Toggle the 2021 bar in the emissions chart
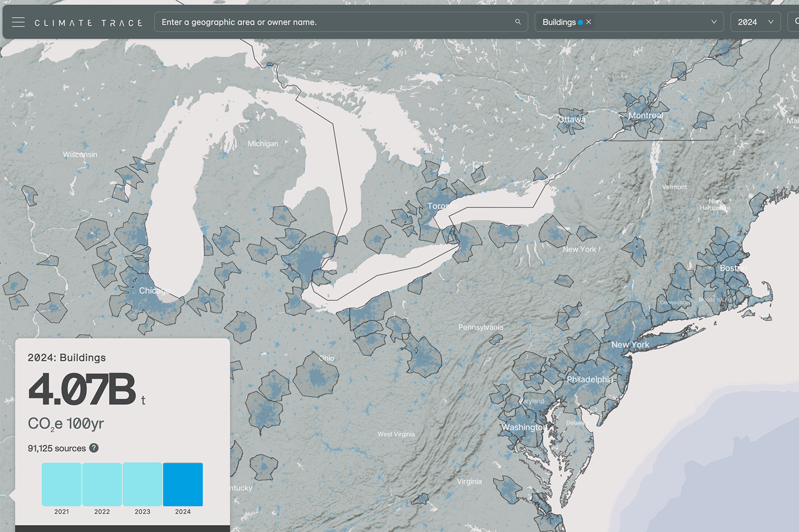 click(61, 485)
